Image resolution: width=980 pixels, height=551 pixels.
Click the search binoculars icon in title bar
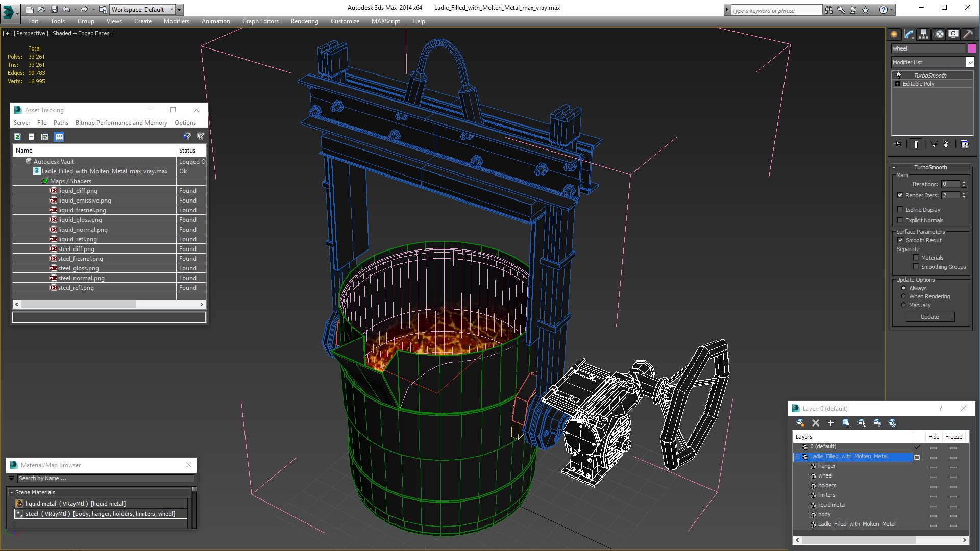click(828, 10)
